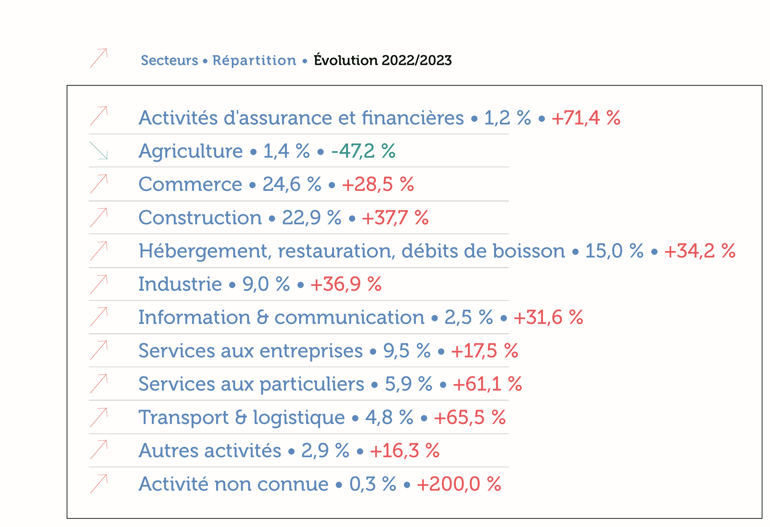Click the Construction 22,9 % row text
The width and height of the screenshot is (770, 527).
coord(240,217)
